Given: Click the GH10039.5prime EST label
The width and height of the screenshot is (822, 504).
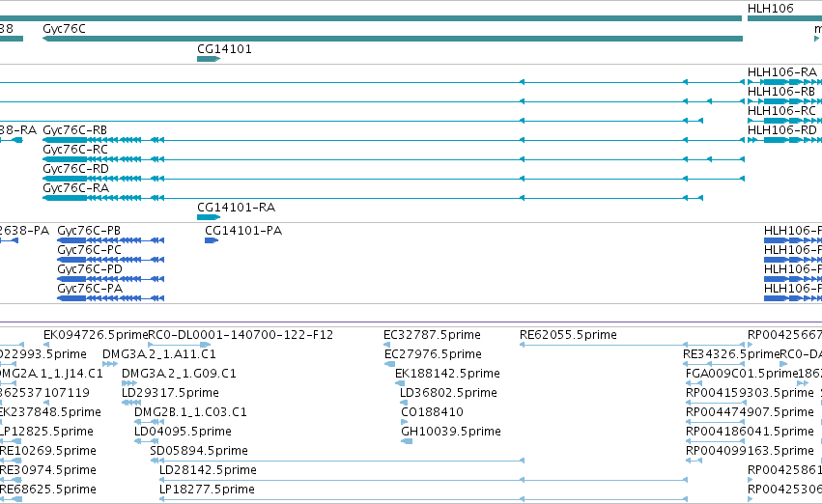Looking at the screenshot, I should pyautogui.click(x=451, y=432).
